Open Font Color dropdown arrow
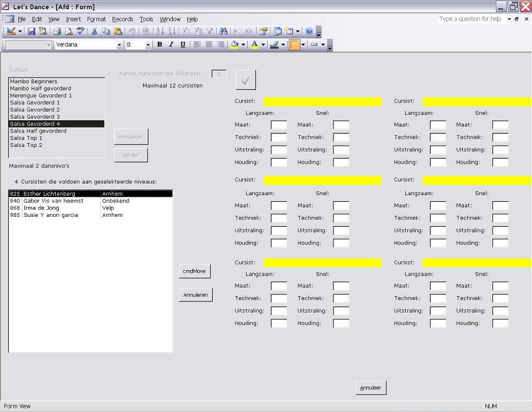This screenshot has width=532, height=412. [263, 44]
